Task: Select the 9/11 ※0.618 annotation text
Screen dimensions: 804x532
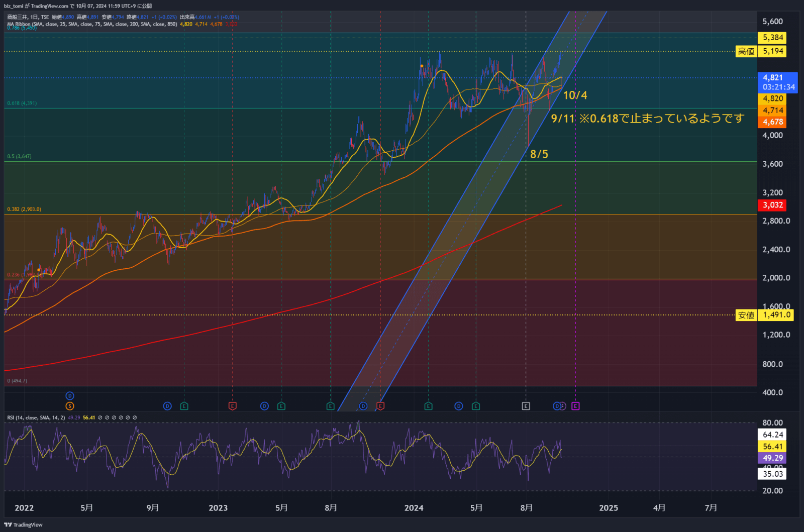Action: click(647, 119)
